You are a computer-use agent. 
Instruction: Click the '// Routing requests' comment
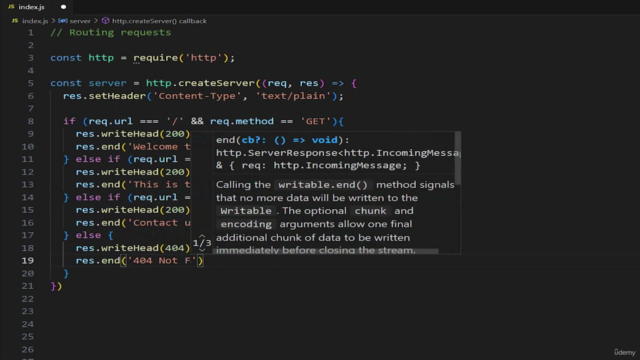click(111, 33)
